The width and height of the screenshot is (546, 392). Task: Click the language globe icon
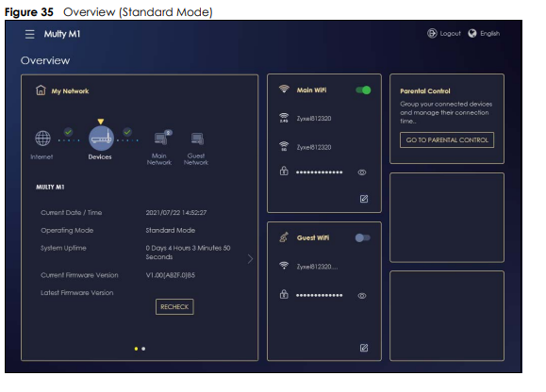tap(472, 33)
